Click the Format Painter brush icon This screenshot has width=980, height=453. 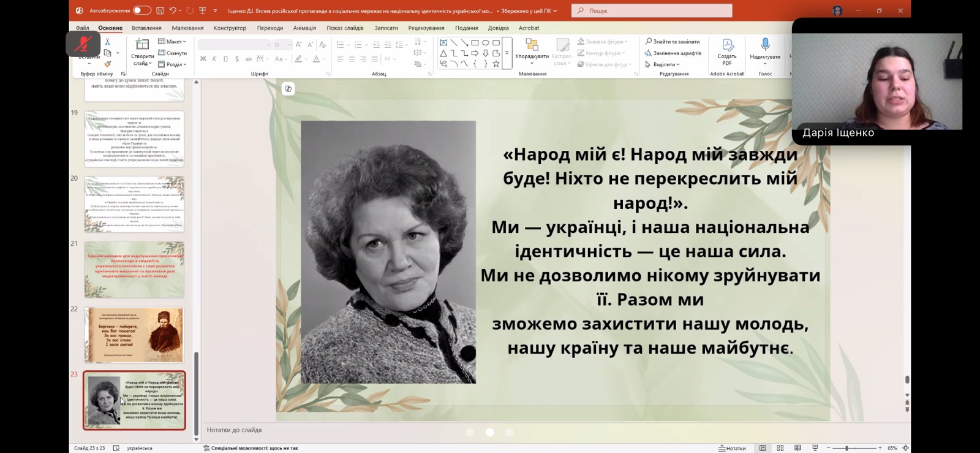(x=108, y=64)
